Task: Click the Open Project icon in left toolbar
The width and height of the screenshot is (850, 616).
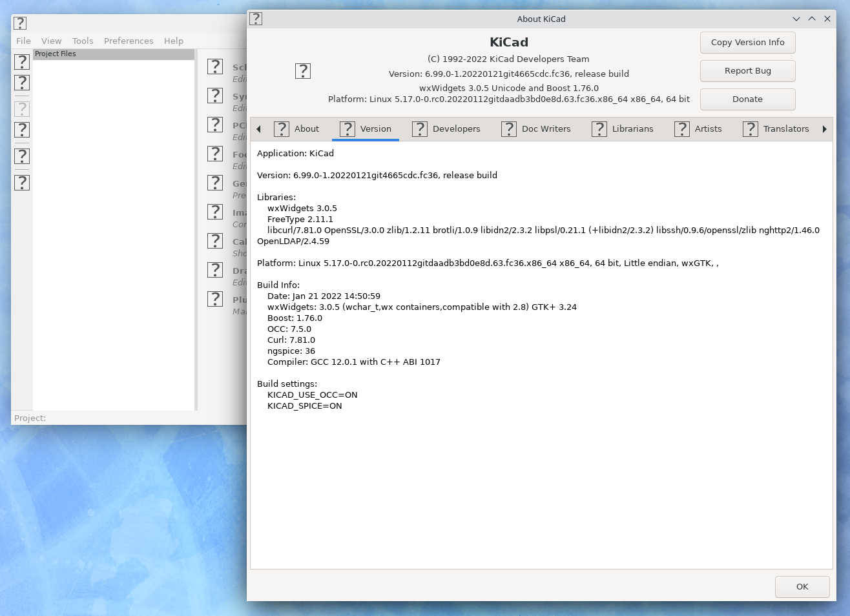Action: point(22,83)
